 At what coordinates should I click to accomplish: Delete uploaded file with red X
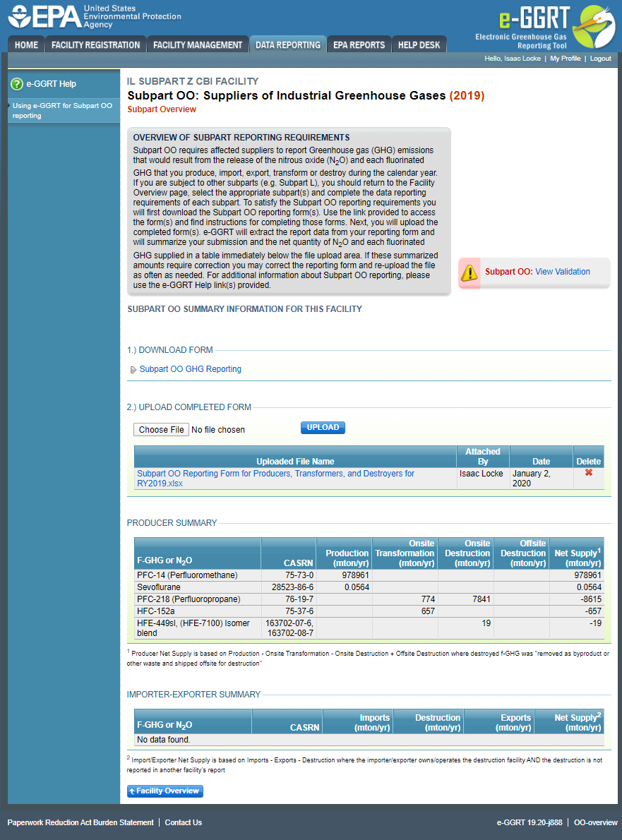588,472
